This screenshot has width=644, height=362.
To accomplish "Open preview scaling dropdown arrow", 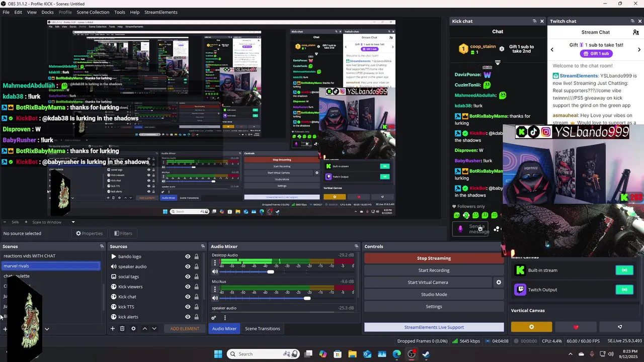I will coord(73,222).
